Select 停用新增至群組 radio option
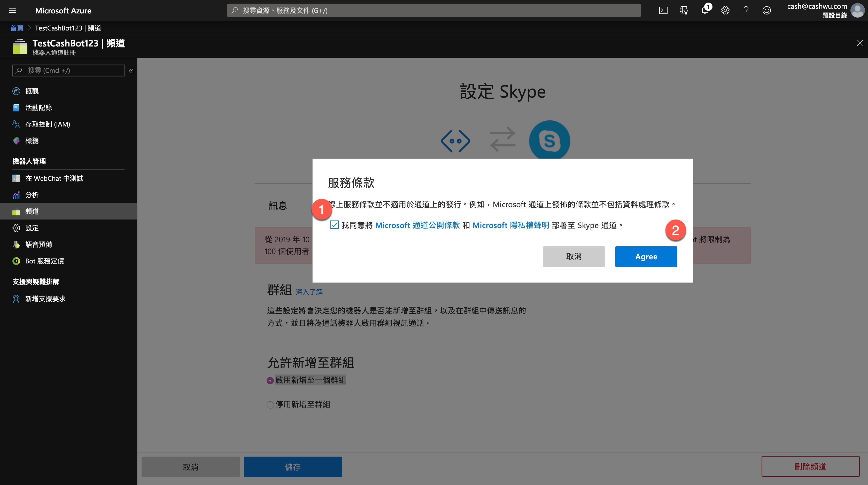 point(270,405)
